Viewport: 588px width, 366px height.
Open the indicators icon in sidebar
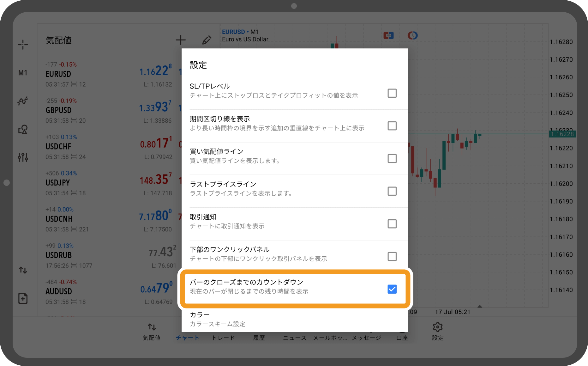[x=23, y=101]
